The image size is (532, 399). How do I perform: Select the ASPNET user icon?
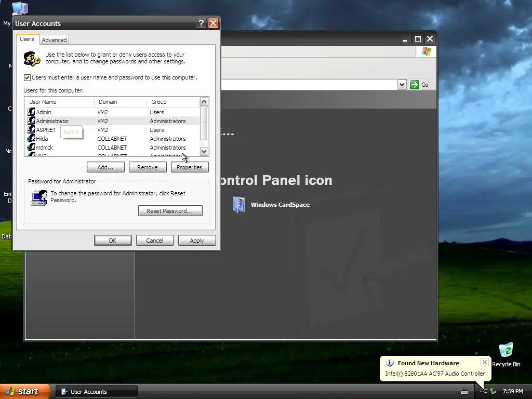coord(31,129)
